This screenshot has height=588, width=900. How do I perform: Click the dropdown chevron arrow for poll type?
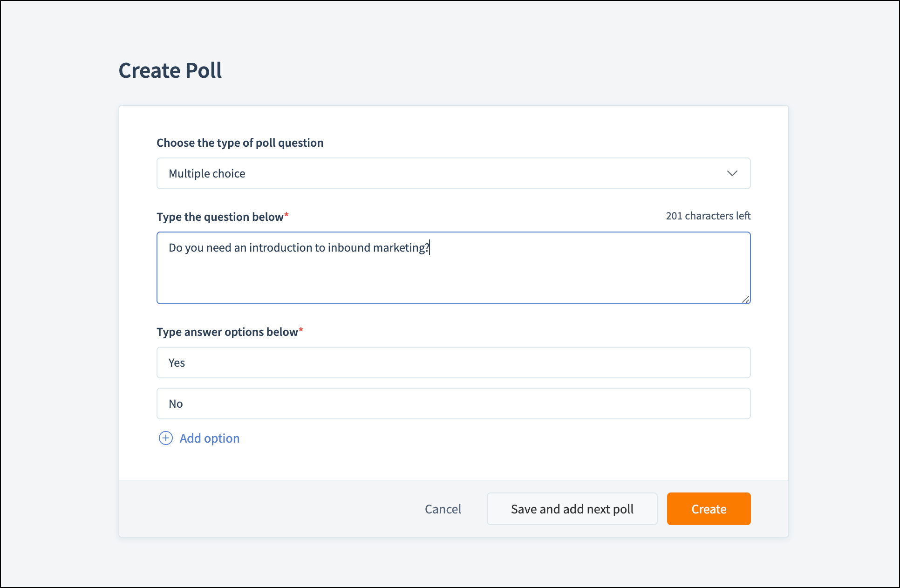732,173
